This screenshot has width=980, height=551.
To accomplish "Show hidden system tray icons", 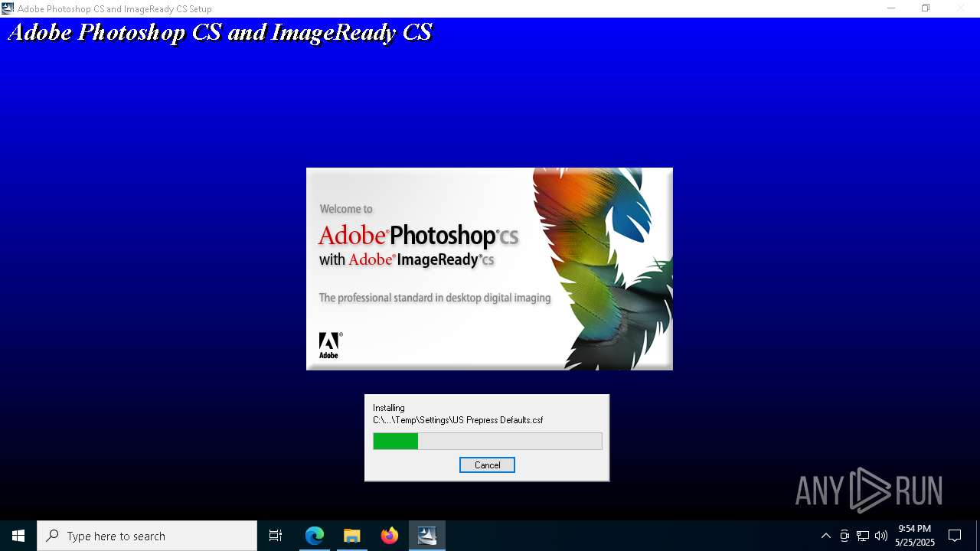I will [825, 536].
